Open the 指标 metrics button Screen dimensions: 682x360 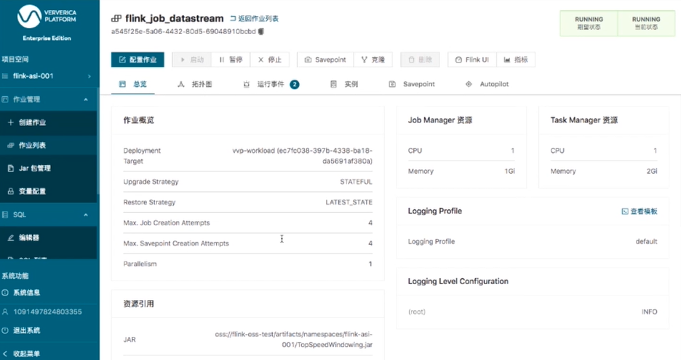click(x=516, y=60)
